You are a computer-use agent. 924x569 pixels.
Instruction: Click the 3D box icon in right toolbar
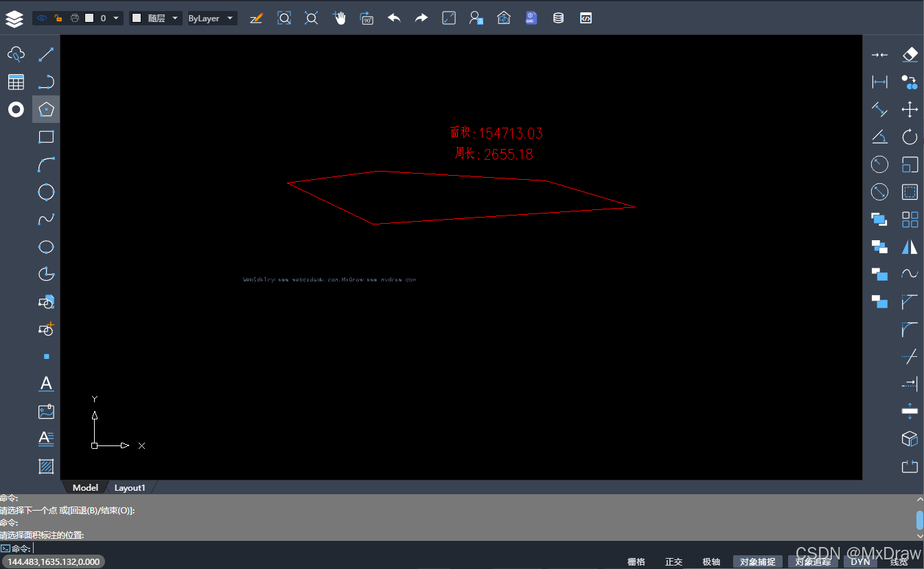(x=910, y=439)
